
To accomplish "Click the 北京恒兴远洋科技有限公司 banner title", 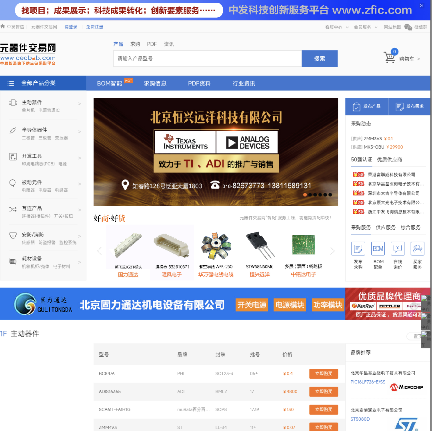I will click(216, 117).
